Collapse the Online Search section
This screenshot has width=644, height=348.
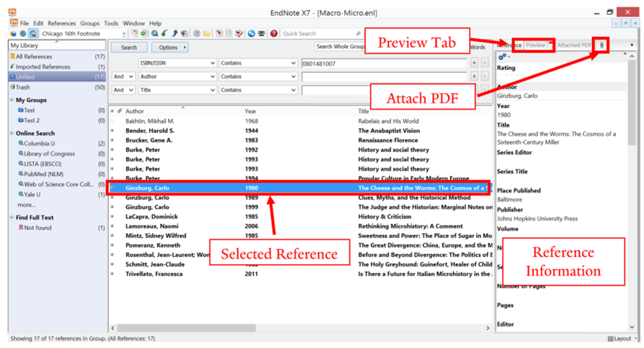(x=12, y=133)
